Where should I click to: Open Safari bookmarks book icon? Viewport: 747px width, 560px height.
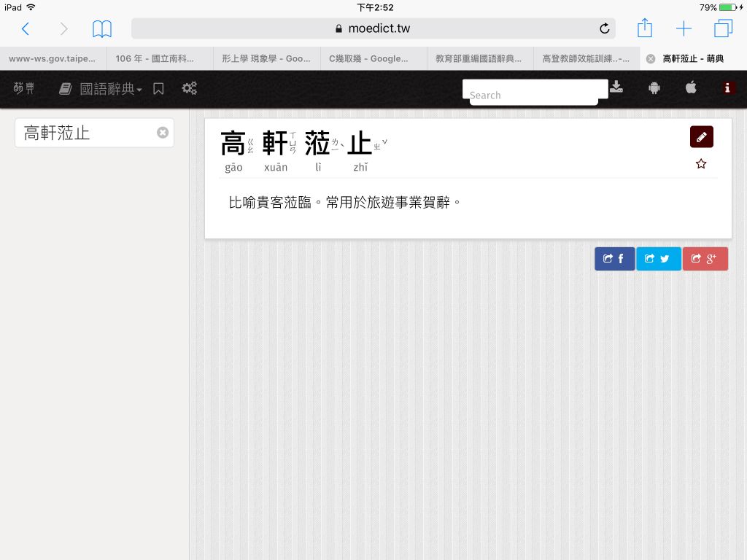pos(102,29)
